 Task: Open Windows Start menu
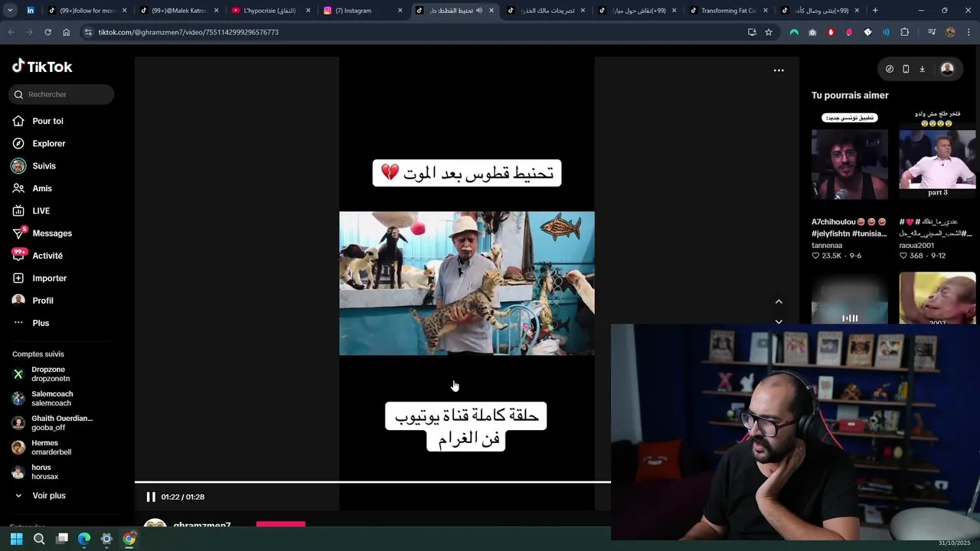(16, 539)
